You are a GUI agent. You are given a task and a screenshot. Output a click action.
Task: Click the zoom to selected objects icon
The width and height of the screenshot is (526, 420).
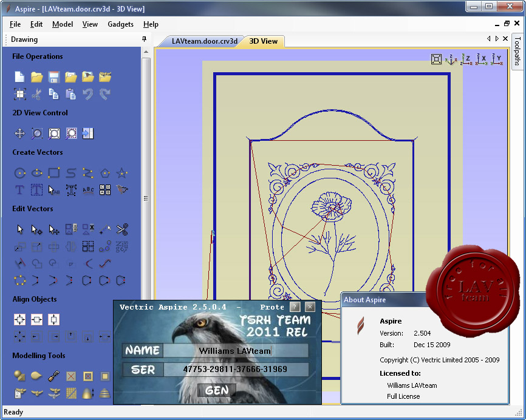[71, 134]
